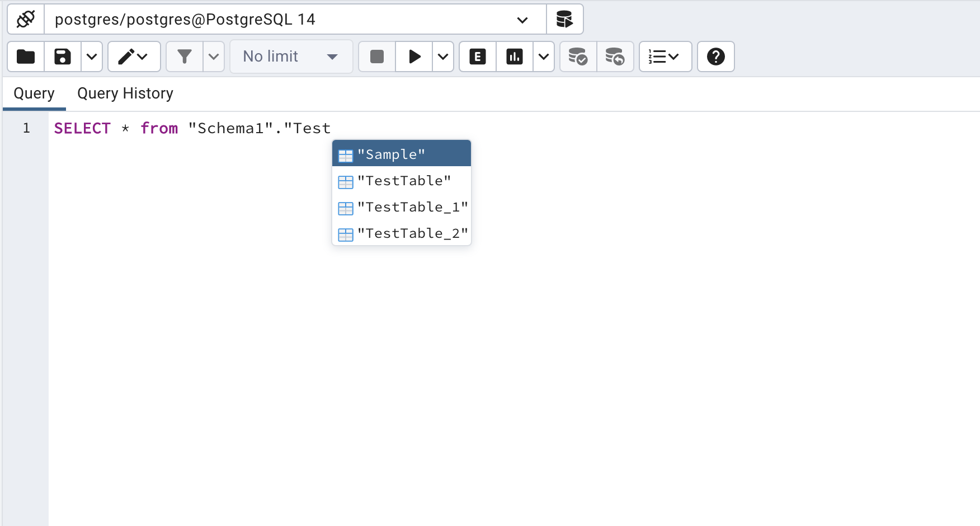Screen dimensions: 980x526
Task: Run Explain on the query
Action: 477,57
